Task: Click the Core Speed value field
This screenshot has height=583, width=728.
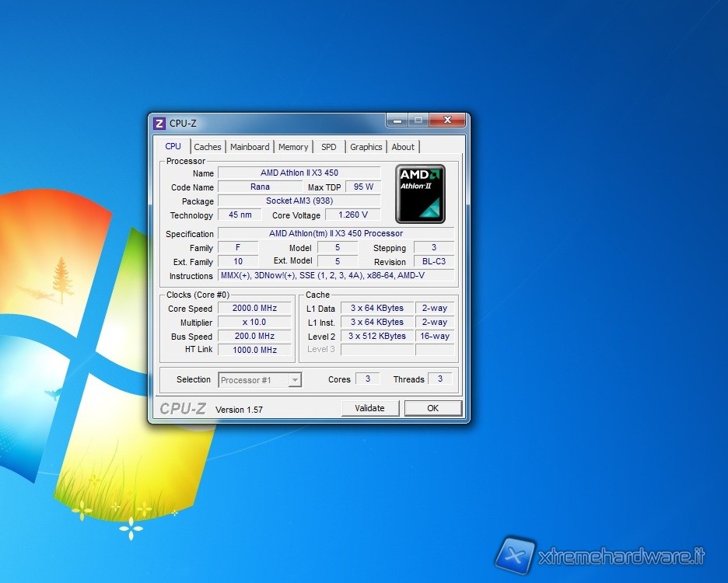Action: click(x=254, y=309)
